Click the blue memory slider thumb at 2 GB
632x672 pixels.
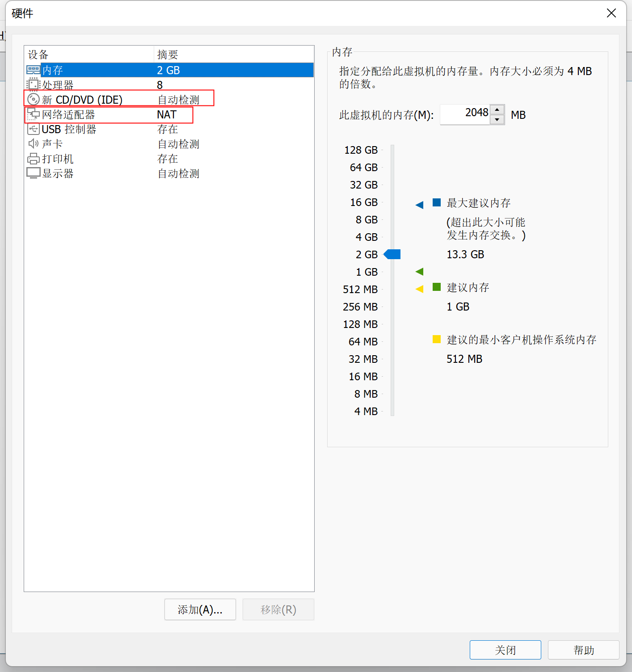click(x=392, y=254)
